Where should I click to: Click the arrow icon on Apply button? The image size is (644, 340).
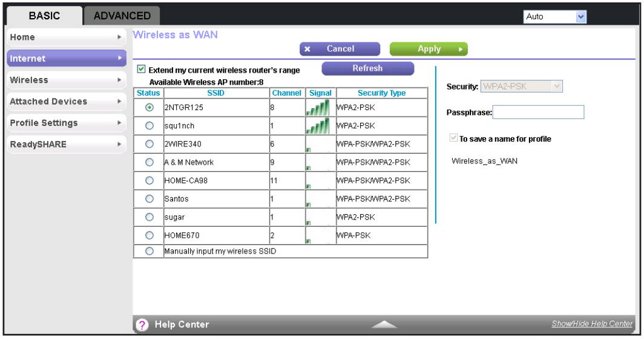[461, 49]
